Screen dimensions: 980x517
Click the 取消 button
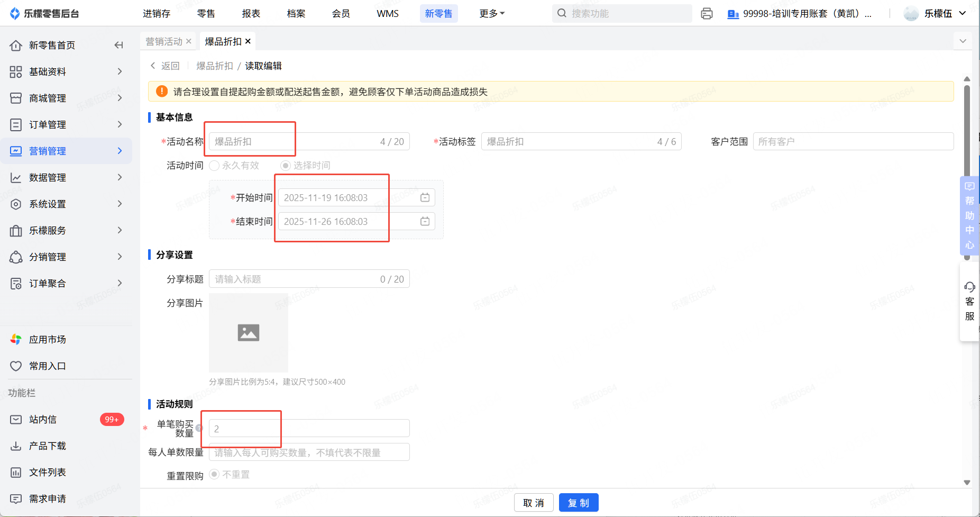(x=534, y=503)
